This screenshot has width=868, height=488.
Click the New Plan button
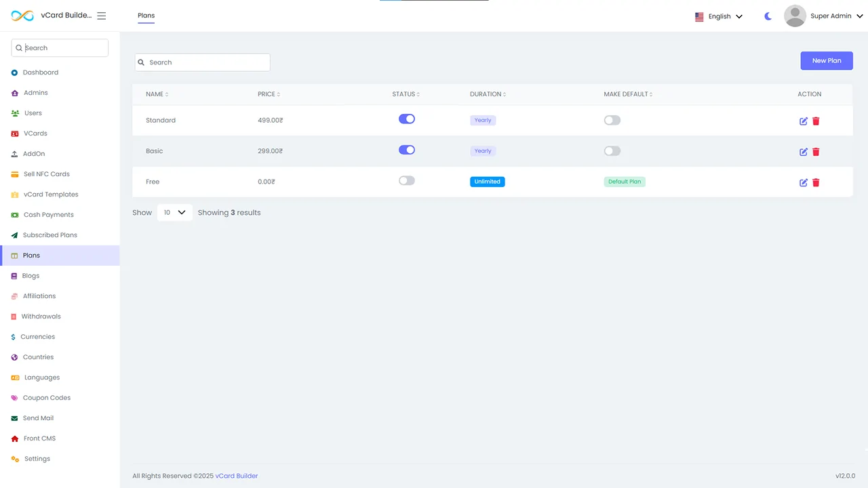(x=827, y=60)
